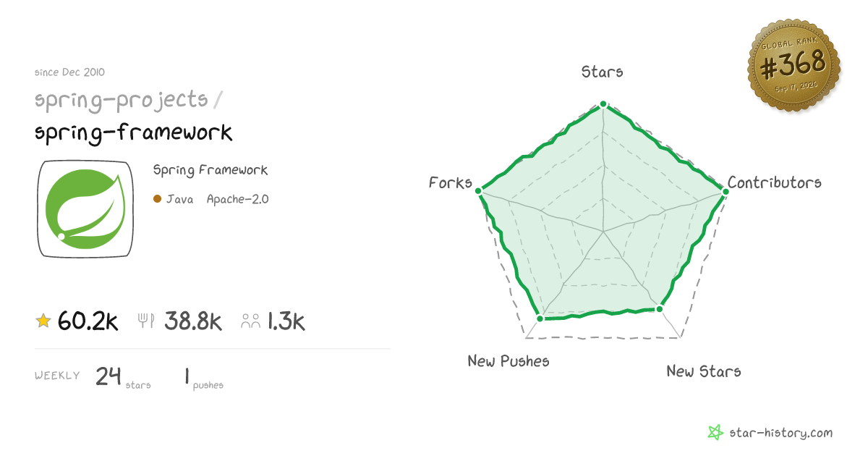Screen dimensions: 868x456
Task: Click the New Pushes data point
Action: click(540, 318)
